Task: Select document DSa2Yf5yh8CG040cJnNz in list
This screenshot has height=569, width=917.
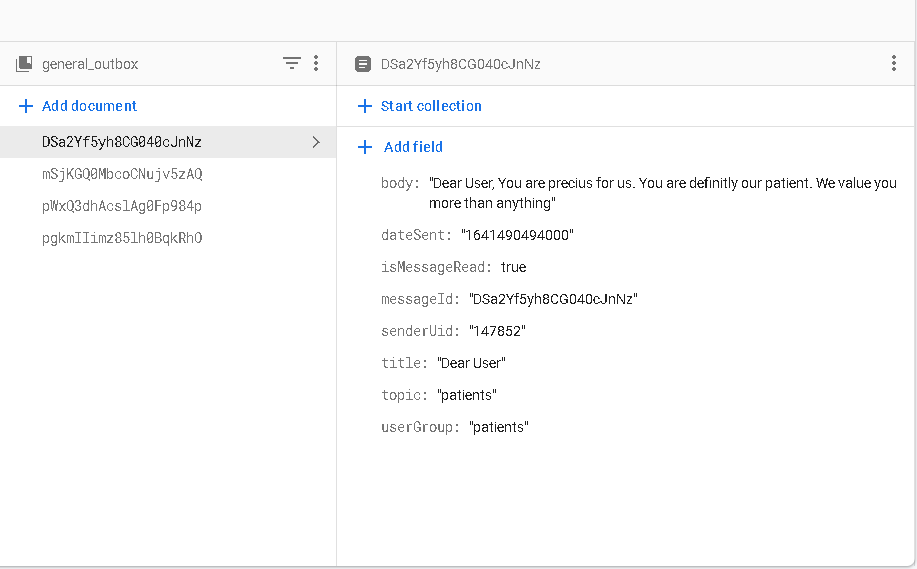Action: click(x=168, y=142)
